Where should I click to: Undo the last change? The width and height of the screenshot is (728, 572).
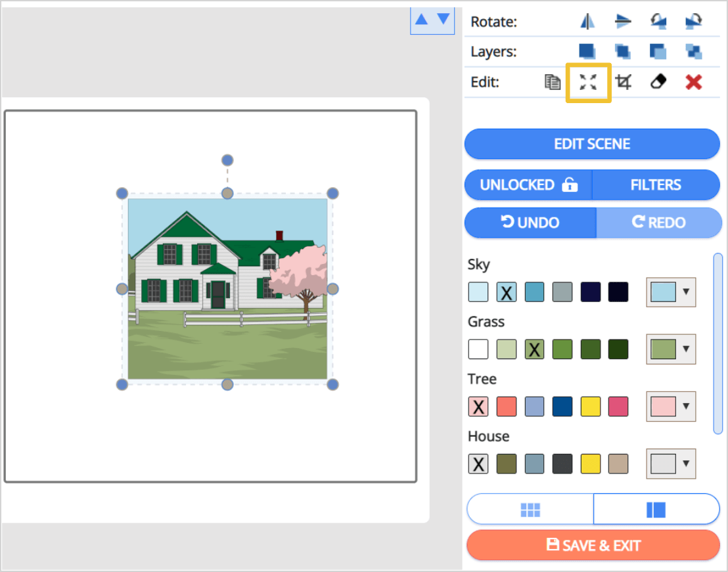(x=530, y=222)
